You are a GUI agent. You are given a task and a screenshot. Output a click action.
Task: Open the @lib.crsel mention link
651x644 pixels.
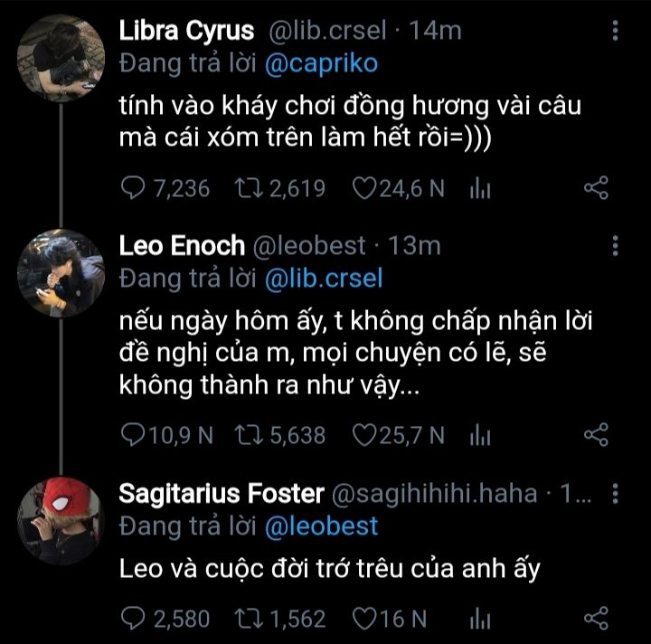click(325, 279)
